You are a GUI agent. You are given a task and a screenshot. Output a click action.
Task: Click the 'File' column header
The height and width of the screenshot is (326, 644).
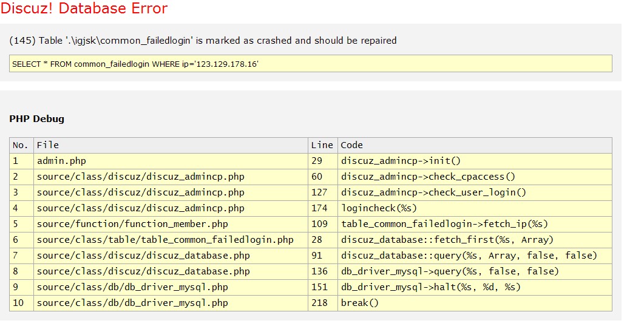pos(171,145)
